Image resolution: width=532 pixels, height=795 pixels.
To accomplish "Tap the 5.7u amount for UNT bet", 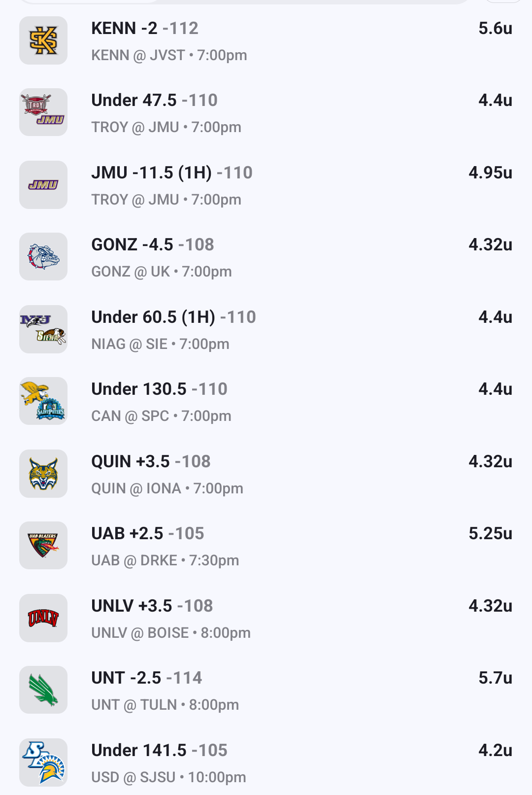I will point(495,678).
